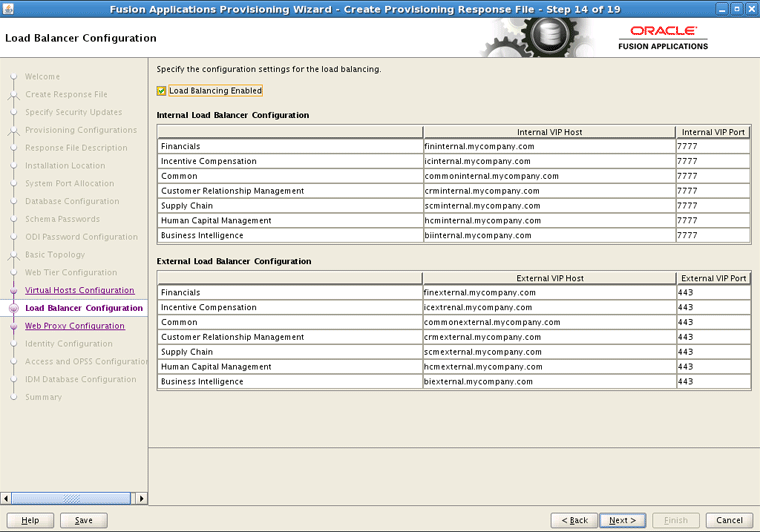Edit Financials external VIP port 443
Image resolution: width=760 pixels, height=532 pixels.
[x=713, y=293]
